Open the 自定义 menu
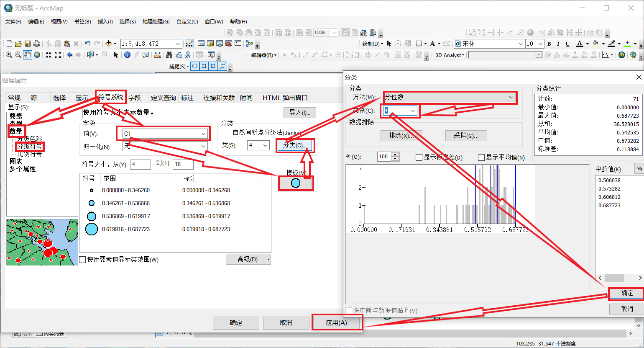 [187, 21]
